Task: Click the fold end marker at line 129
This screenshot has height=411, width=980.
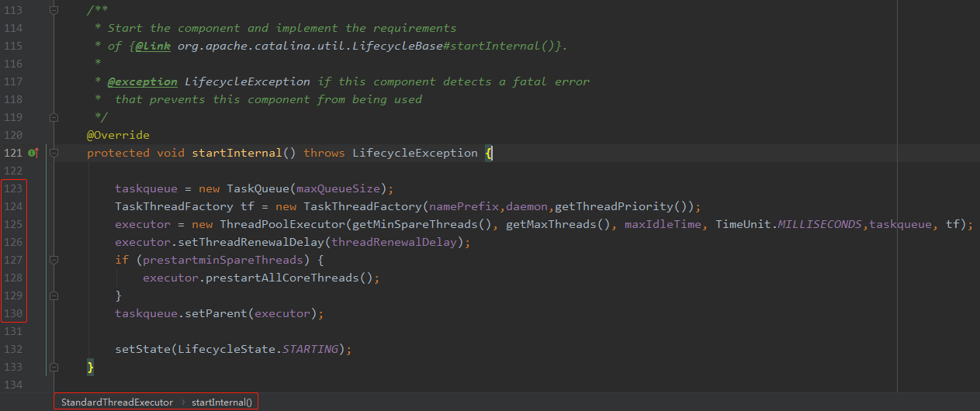Action: pos(54,295)
